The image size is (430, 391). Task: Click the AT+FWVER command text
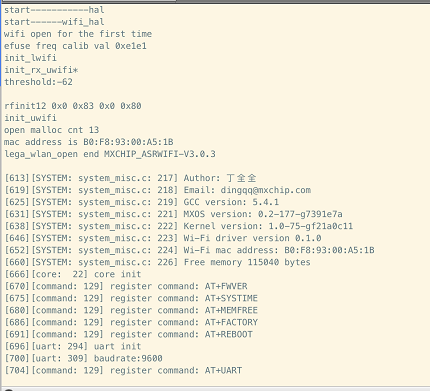pos(226,286)
